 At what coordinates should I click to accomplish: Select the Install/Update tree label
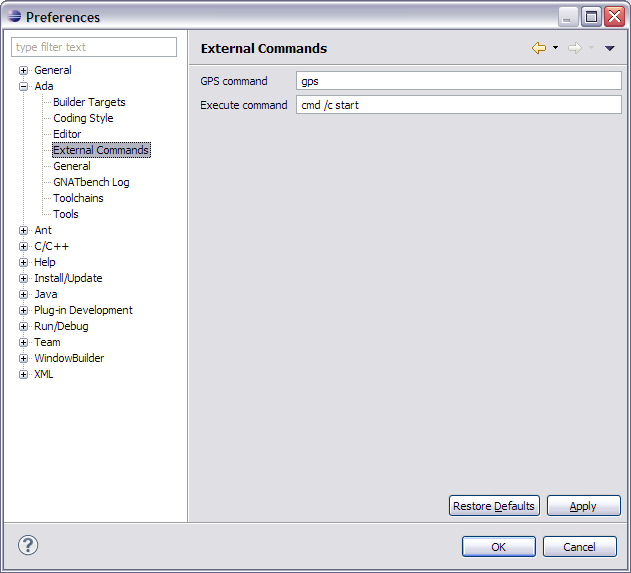68,278
